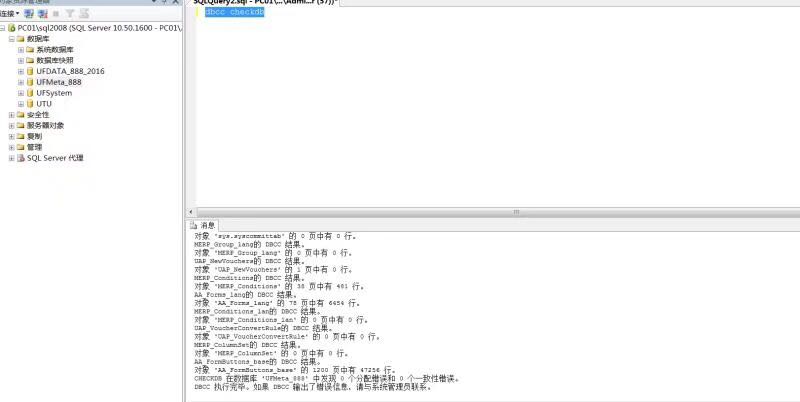Click the 安全性 folder icon
This screenshot has width=800, height=402.
20,115
